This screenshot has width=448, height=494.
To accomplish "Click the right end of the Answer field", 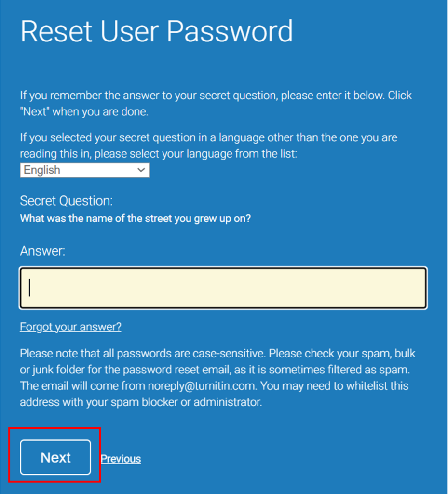I will (415, 288).
